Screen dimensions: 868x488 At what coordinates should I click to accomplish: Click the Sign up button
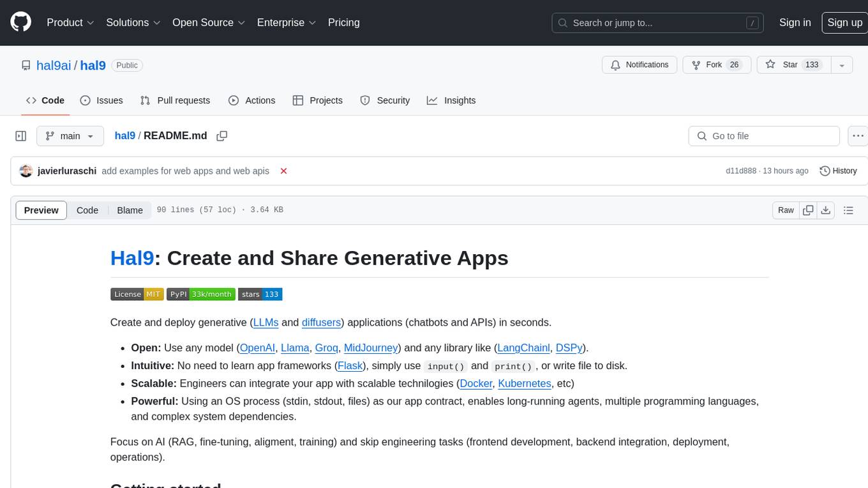[844, 22]
